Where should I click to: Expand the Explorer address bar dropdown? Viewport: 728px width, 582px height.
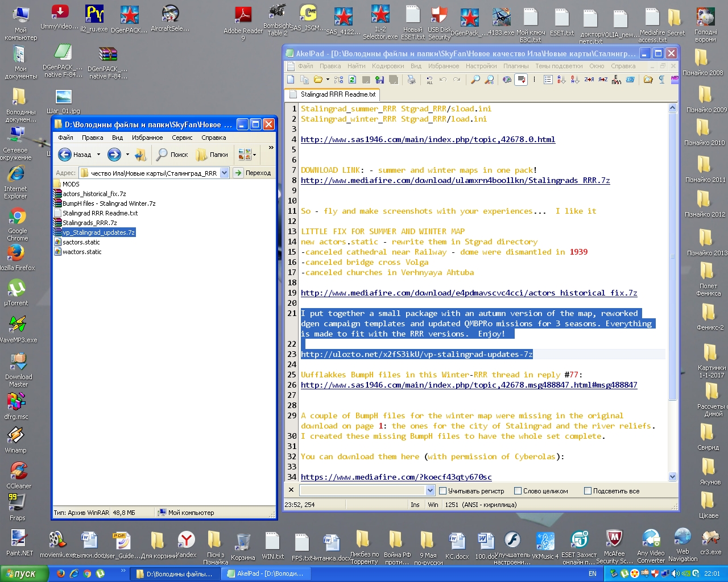tap(224, 173)
